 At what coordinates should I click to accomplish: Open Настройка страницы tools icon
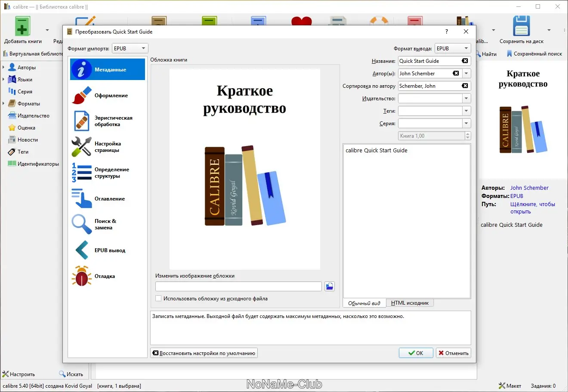[x=82, y=147]
